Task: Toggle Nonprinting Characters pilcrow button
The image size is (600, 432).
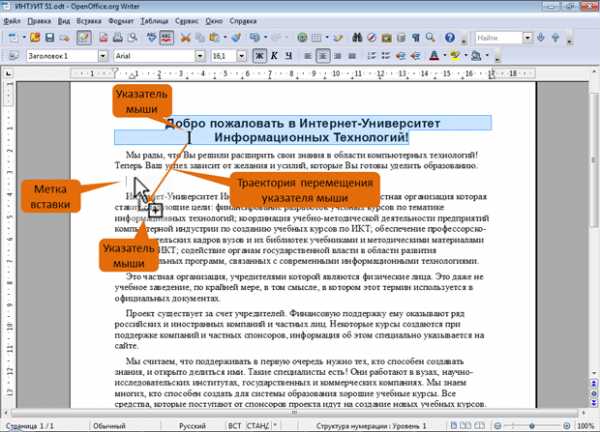Action: 416,37
